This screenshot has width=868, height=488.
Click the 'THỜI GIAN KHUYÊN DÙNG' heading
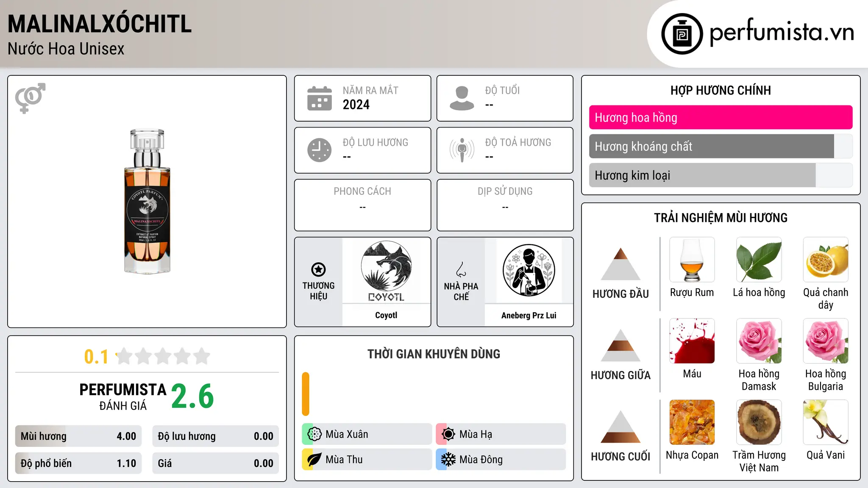tap(434, 354)
